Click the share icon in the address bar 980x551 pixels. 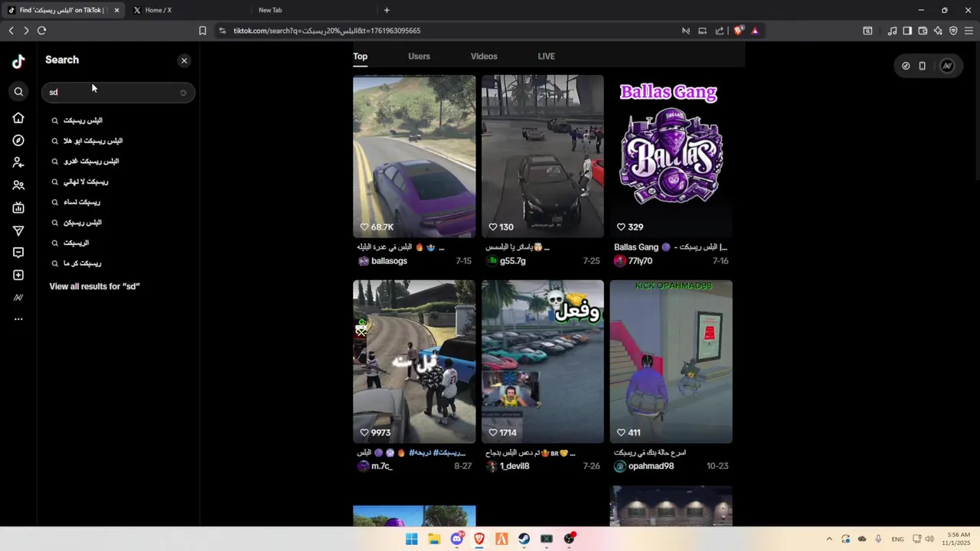click(720, 31)
